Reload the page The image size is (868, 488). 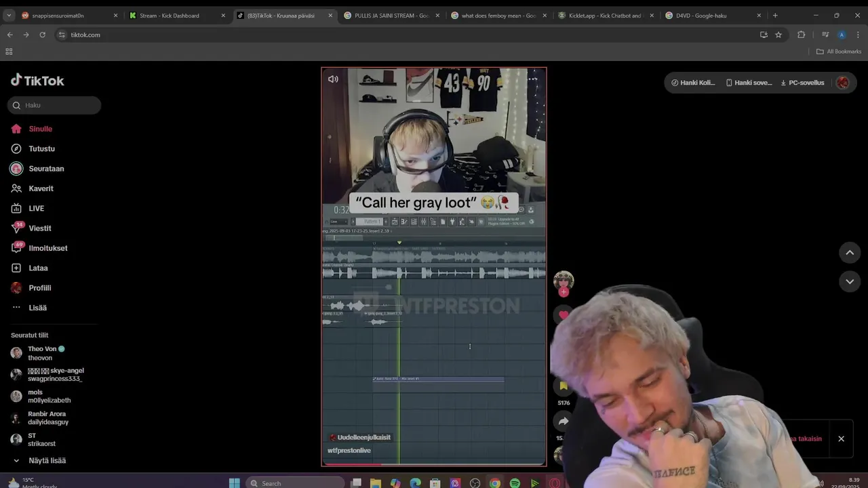[42, 35]
